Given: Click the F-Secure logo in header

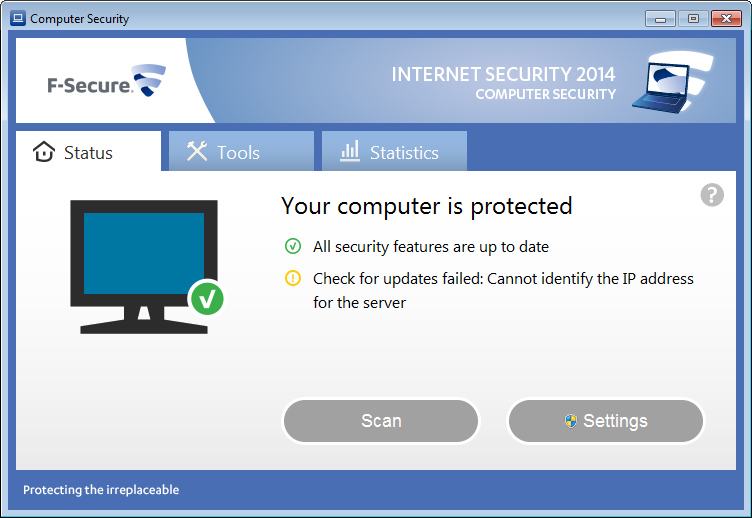Looking at the screenshot, I should (106, 82).
